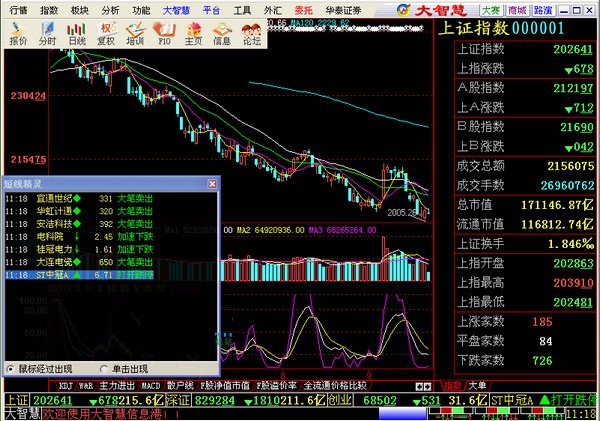This screenshot has height=421, width=600.
Task: Open the 报价 quotes toolbar icon
Action: (x=18, y=34)
